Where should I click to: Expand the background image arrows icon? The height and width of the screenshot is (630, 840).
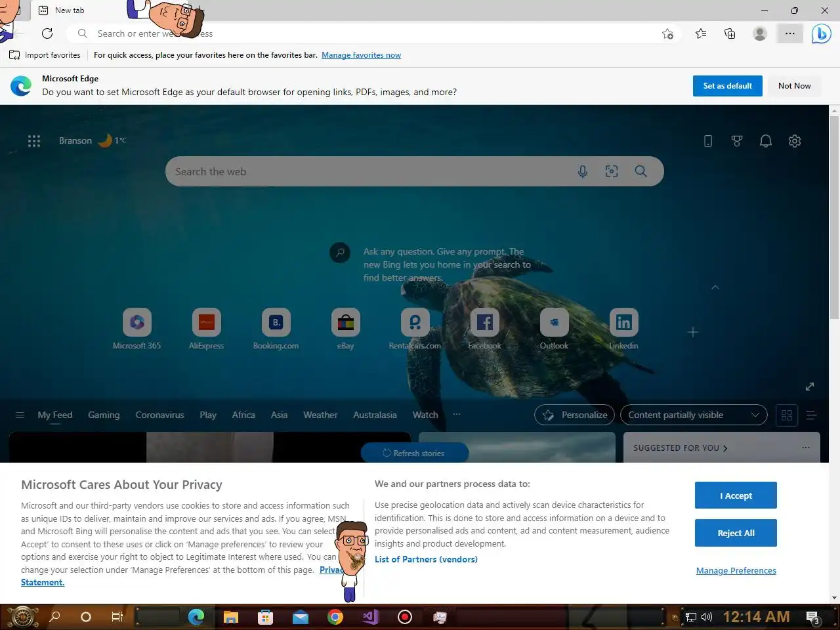tap(810, 387)
